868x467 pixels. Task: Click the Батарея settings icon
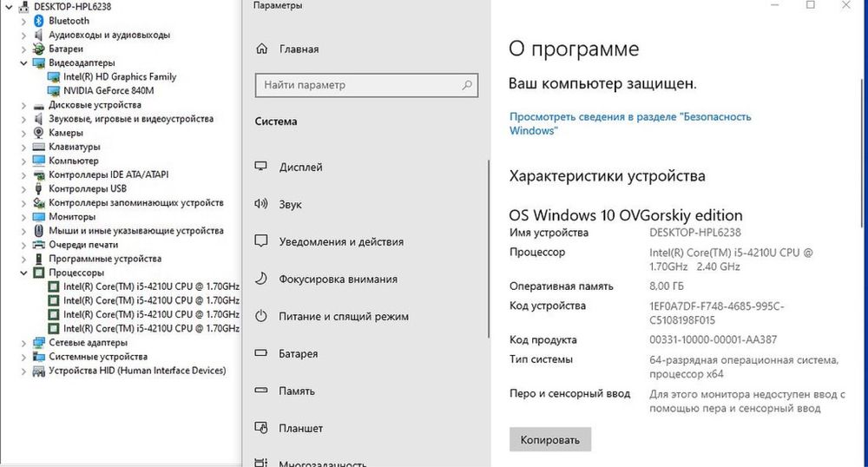[260, 354]
